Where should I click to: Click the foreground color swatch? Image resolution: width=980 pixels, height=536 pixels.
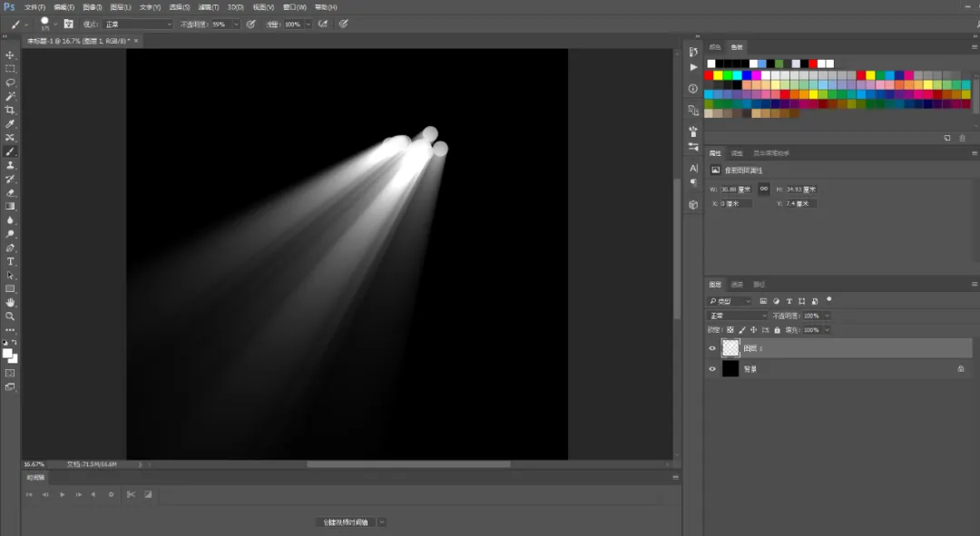7,355
